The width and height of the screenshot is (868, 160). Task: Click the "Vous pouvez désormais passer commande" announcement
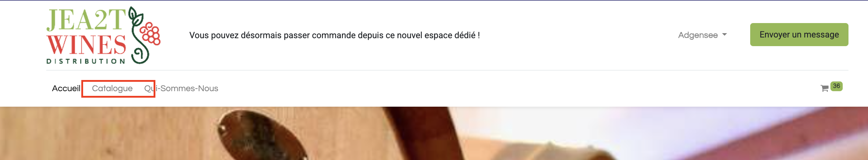[334, 35]
